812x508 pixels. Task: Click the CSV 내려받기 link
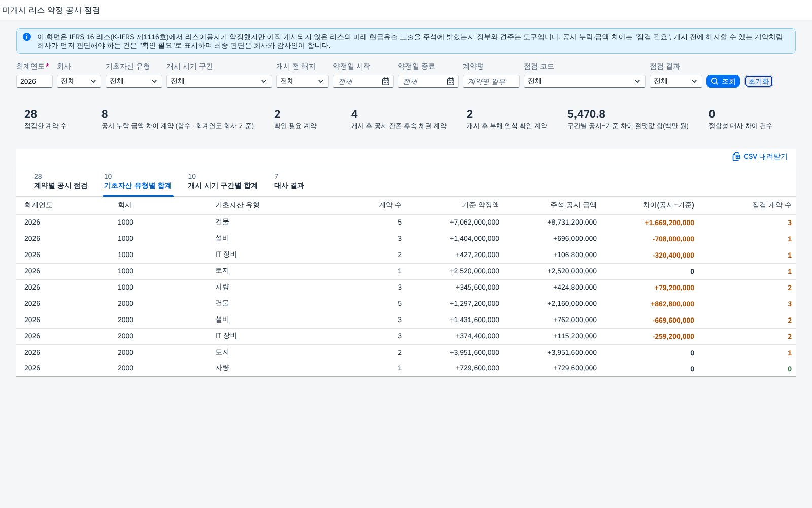point(760,156)
